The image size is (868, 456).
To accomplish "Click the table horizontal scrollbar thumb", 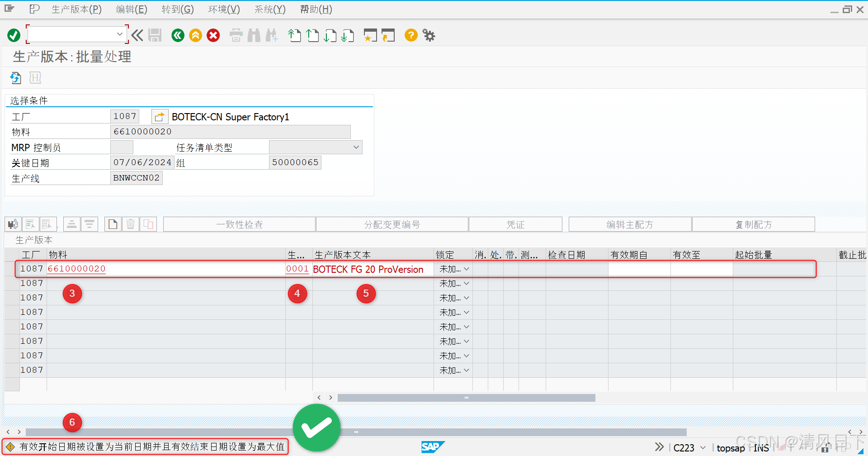I will pyautogui.click(x=467, y=398).
